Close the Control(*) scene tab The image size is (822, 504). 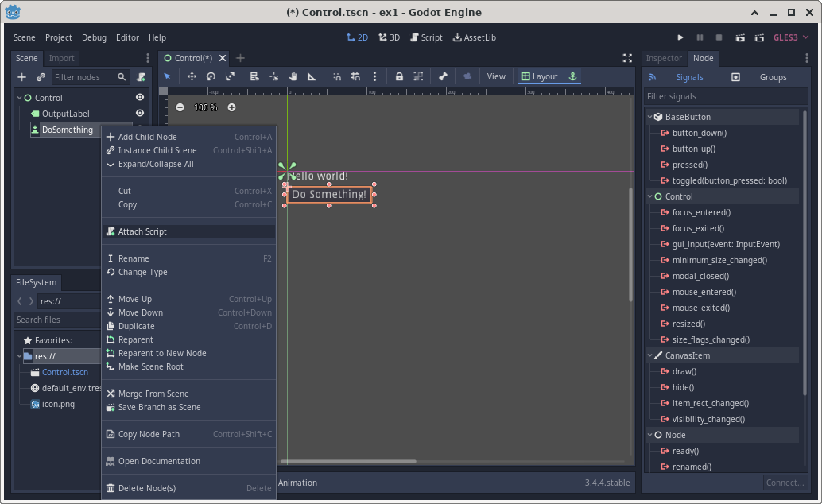[x=223, y=58]
